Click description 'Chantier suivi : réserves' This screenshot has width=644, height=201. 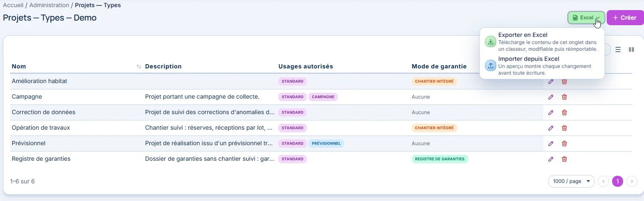click(x=209, y=128)
